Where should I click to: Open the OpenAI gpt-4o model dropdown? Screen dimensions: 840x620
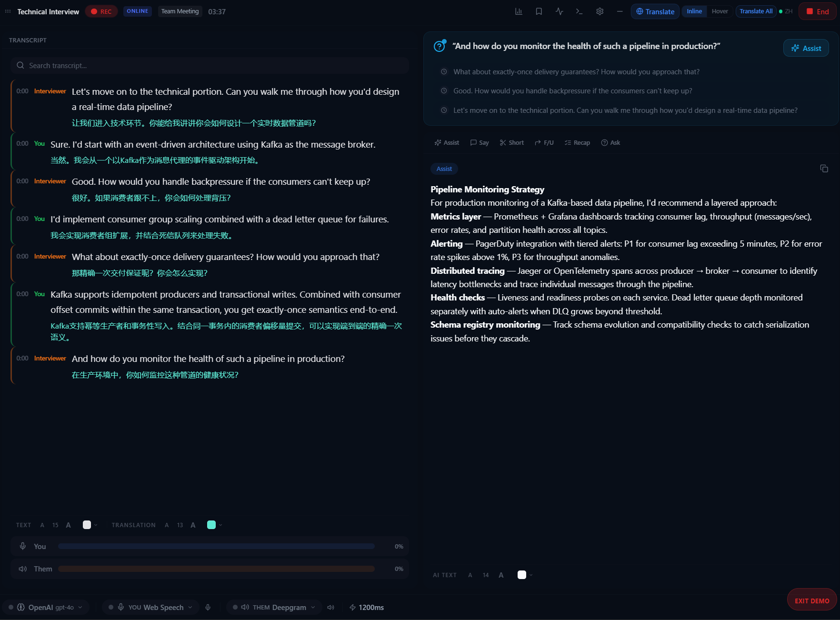(46, 607)
